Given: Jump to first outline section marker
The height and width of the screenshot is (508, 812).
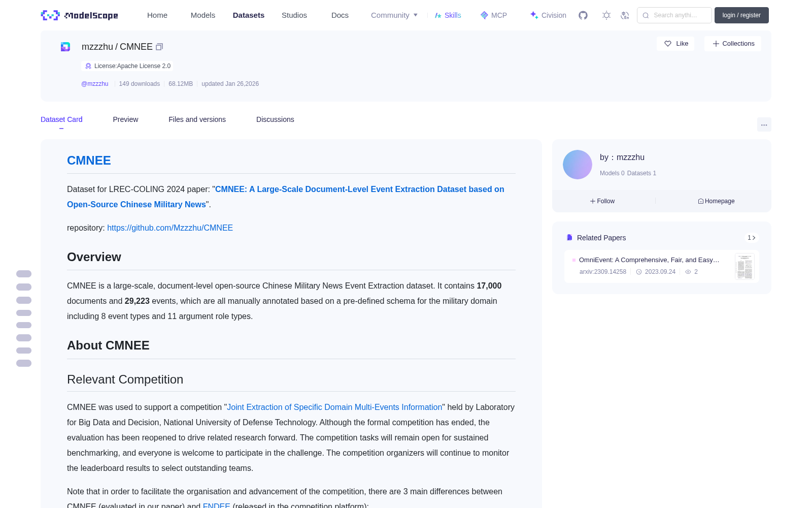Looking at the screenshot, I should click(x=24, y=274).
